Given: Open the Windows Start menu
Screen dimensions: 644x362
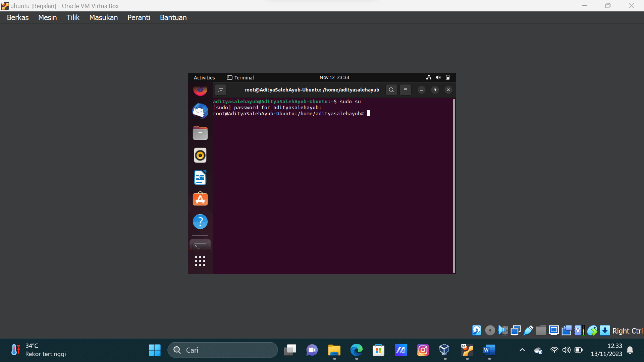Looking at the screenshot, I should click(x=155, y=350).
